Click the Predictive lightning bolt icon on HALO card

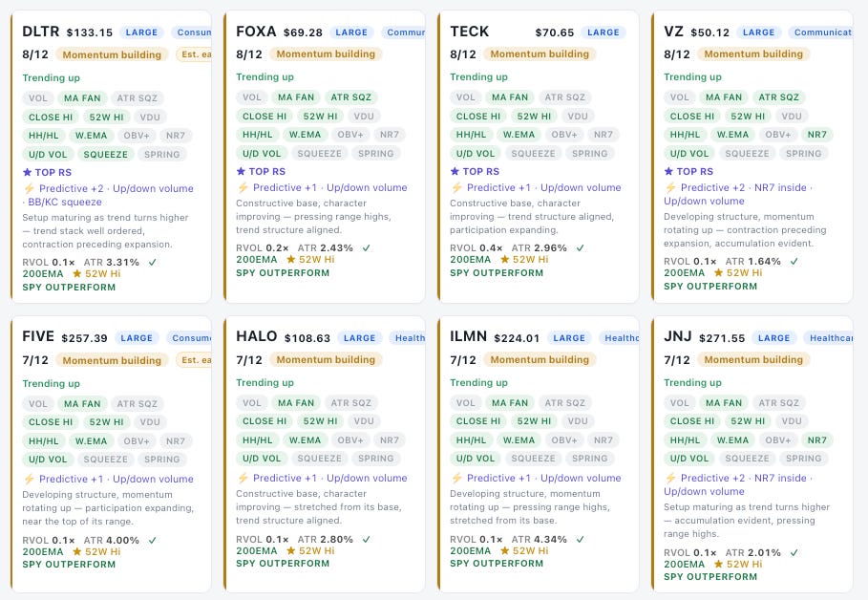tap(243, 478)
